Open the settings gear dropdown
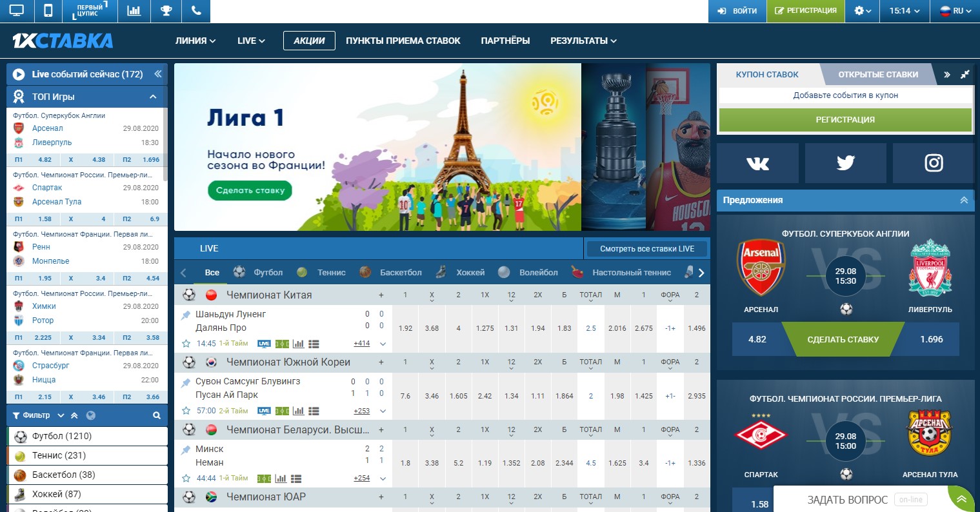Viewport: 980px width, 512px height. click(863, 11)
